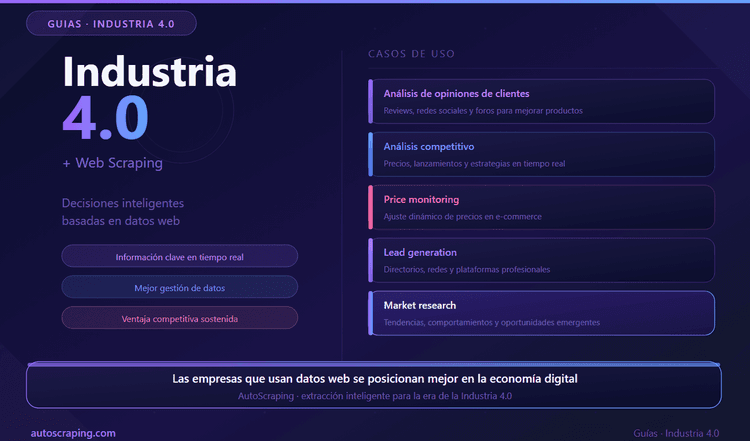Screen dimensions: 750x441
Task: Click 'Reviews, redes sociales y foros' description
Action: pos(483,110)
